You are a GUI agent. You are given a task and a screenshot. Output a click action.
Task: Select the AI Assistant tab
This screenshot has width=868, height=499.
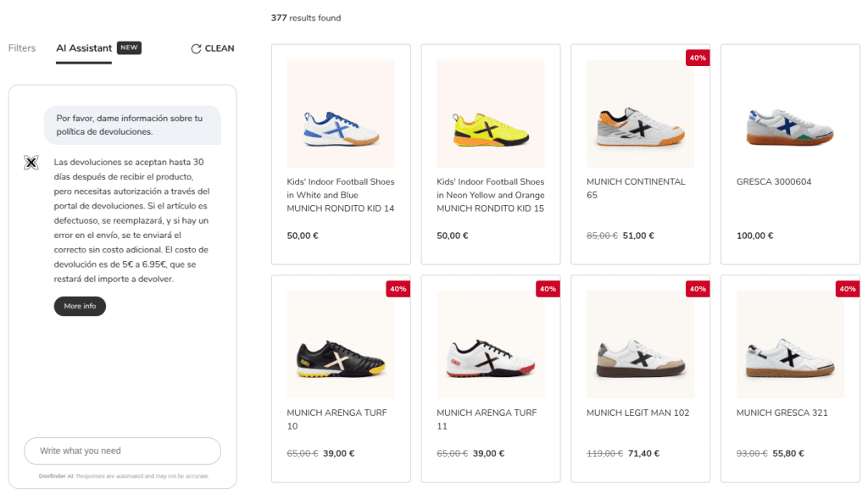point(84,48)
